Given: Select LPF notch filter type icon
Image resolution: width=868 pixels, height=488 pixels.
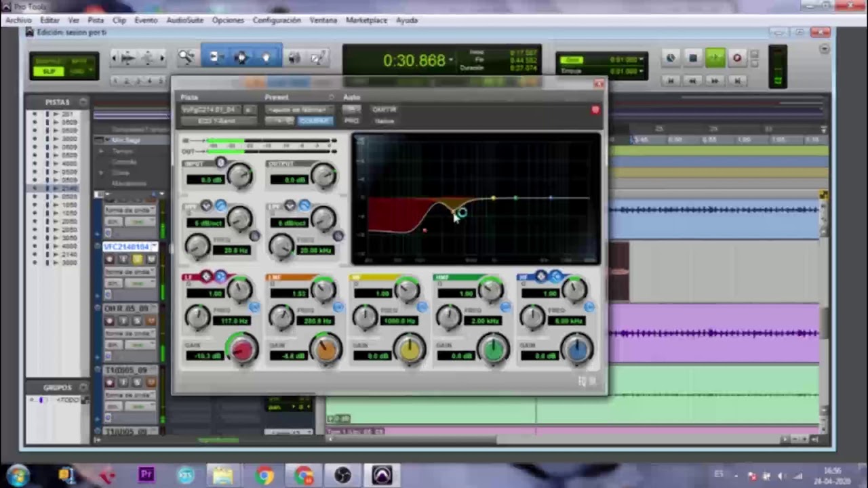Looking at the screenshot, I should tap(290, 205).
